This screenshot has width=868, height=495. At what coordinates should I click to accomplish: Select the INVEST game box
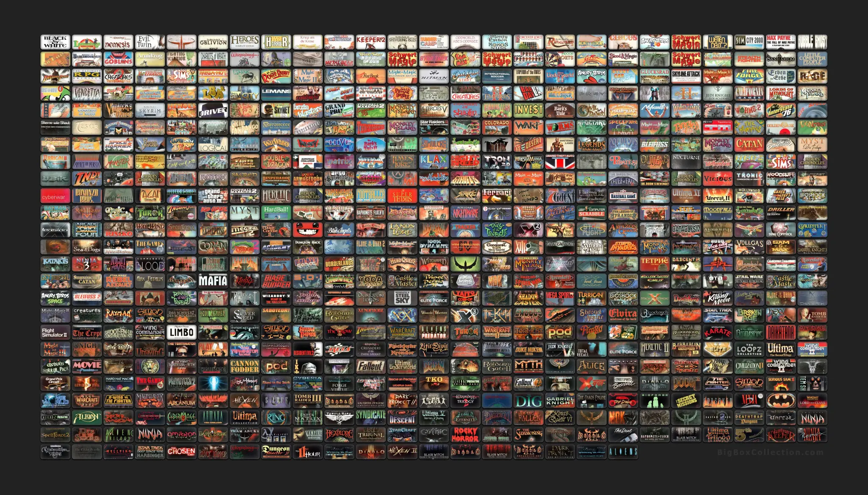coord(529,110)
